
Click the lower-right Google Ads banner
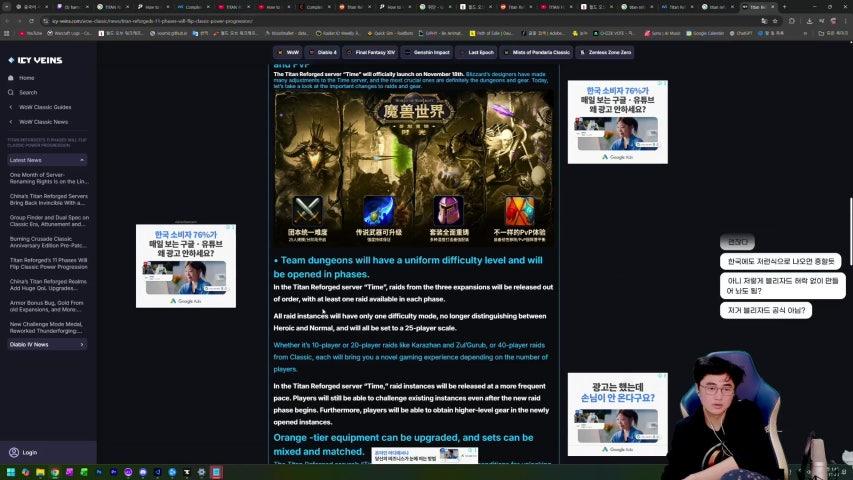click(617, 414)
